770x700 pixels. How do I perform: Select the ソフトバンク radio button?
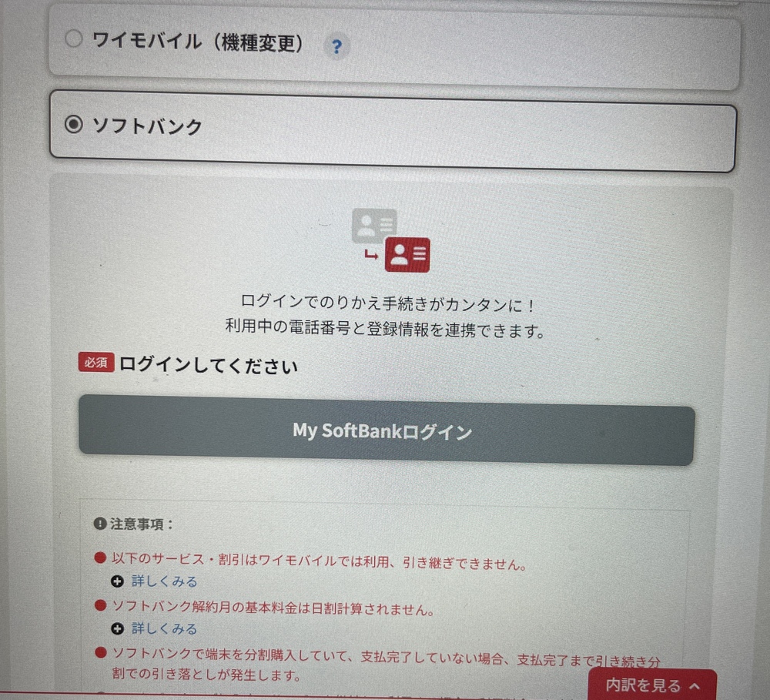(x=73, y=125)
